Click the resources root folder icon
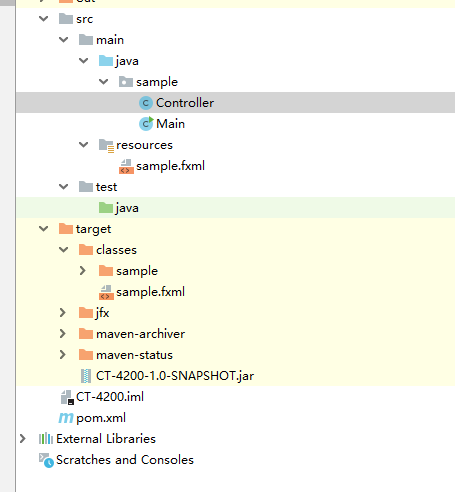The width and height of the screenshot is (455, 492). (x=106, y=145)
